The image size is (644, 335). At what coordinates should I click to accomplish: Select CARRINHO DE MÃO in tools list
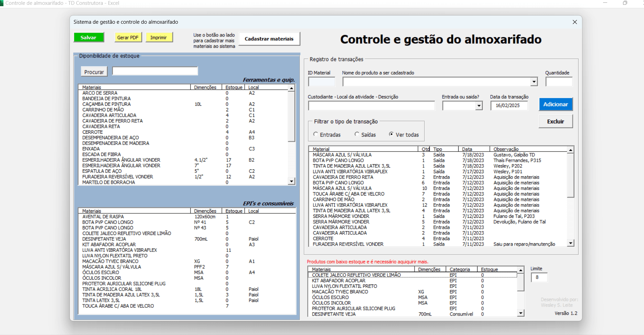point(103,110)
